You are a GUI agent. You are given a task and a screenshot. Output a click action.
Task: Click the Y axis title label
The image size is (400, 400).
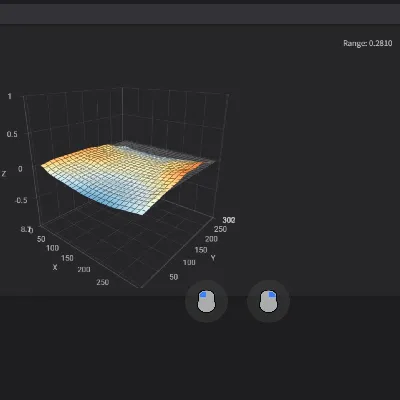point(213,258)
